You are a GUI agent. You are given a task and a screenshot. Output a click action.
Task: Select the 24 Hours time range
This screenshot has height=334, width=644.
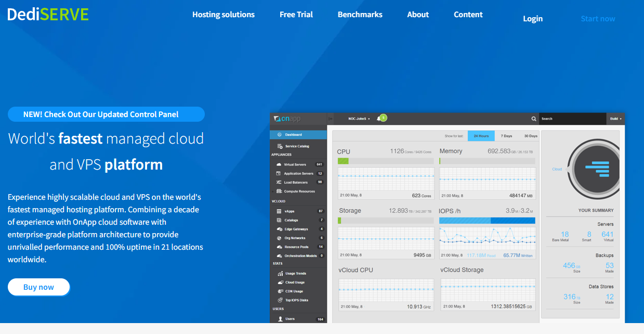coord(481,136)
